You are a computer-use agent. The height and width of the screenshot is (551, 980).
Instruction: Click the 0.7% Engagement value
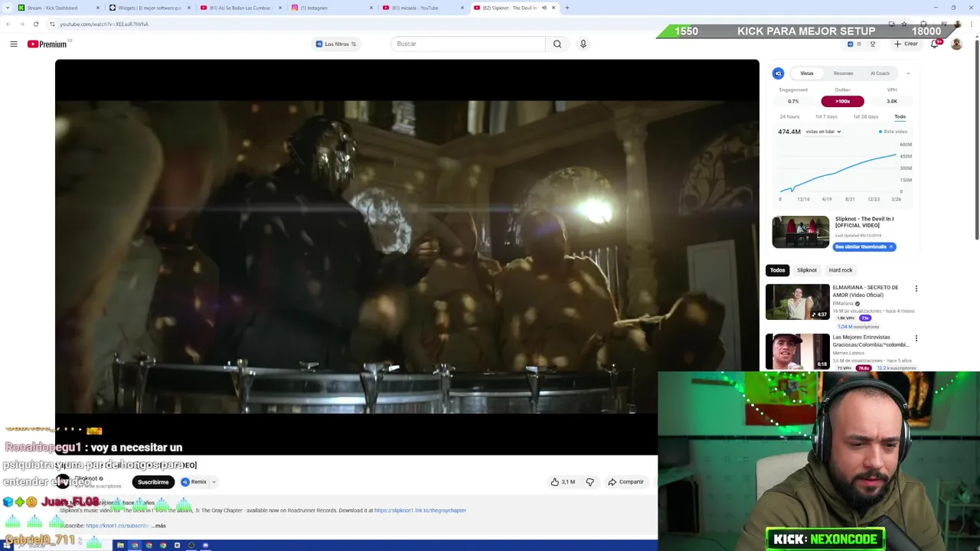click(793, 101)
